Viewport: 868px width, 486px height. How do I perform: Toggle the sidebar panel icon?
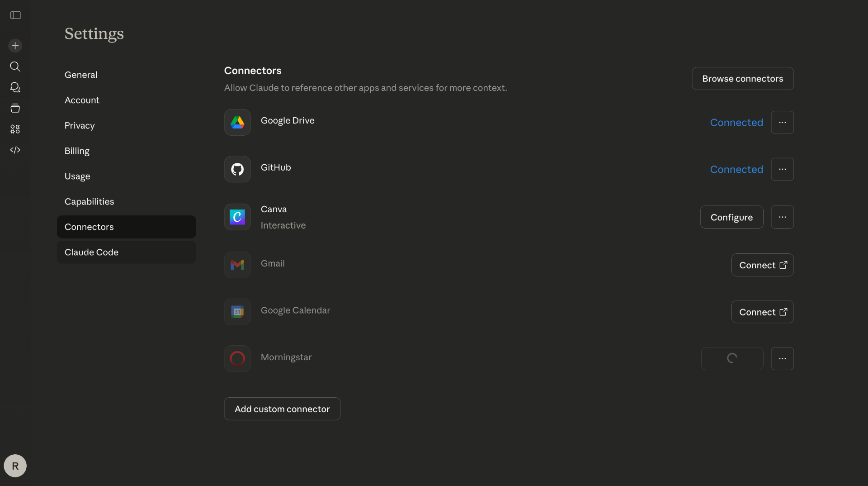click(15, 15)
